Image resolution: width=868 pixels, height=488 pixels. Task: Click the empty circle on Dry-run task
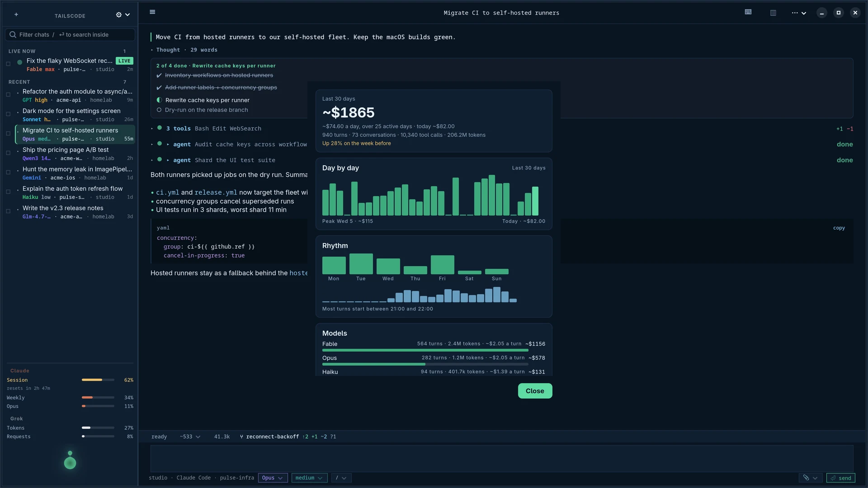159,110
